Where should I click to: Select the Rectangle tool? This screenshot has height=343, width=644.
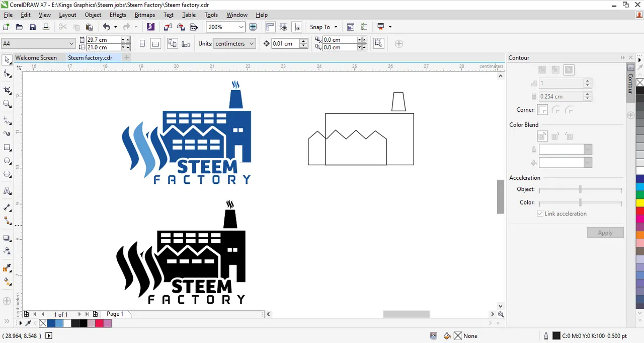click(7, 148)
